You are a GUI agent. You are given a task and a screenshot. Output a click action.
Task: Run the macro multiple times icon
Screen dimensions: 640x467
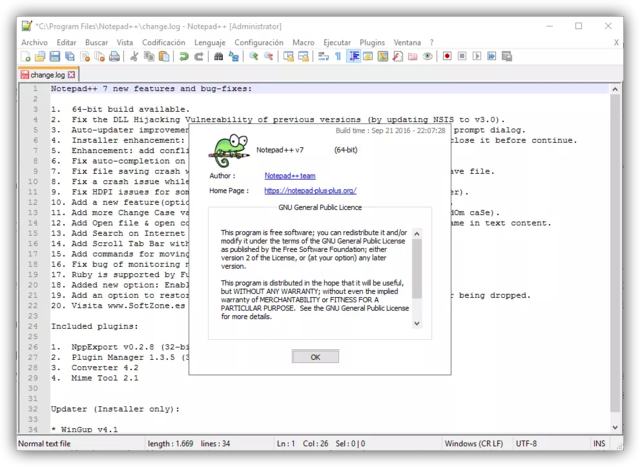tap(492, 56)
